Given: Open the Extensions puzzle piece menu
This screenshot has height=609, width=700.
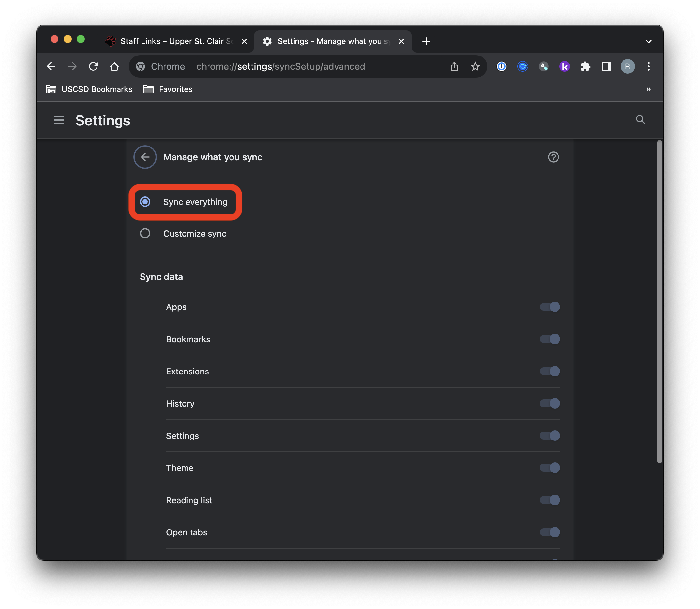Looking at the screenshot, I should 585,66.
